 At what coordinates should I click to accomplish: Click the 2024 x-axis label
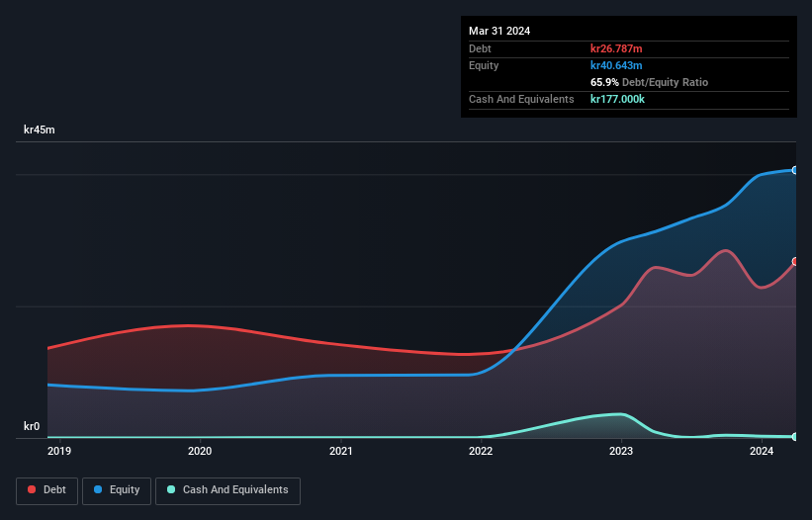pyautogui.click(x=762, y=451)
